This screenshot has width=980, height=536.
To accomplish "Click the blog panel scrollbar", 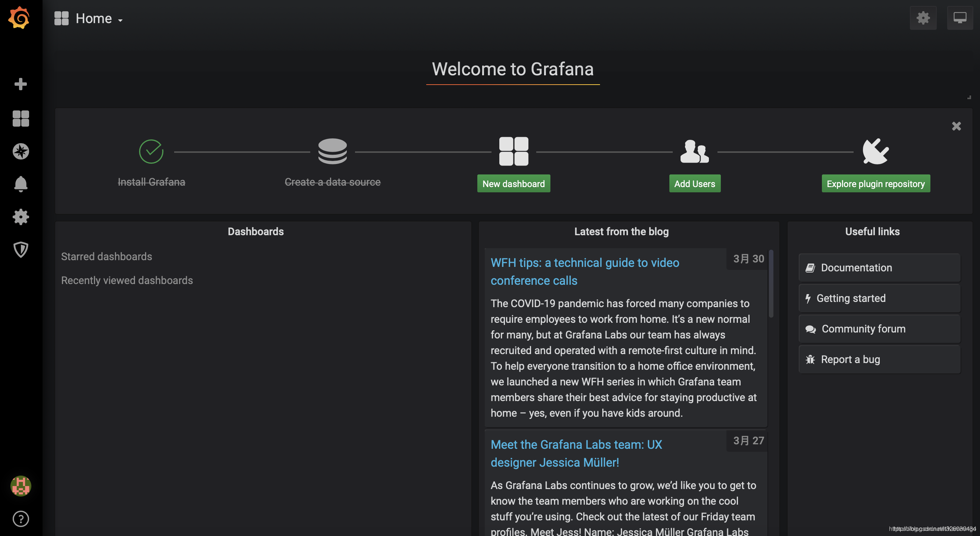I will pyautogui.click(x=771, y=283).
